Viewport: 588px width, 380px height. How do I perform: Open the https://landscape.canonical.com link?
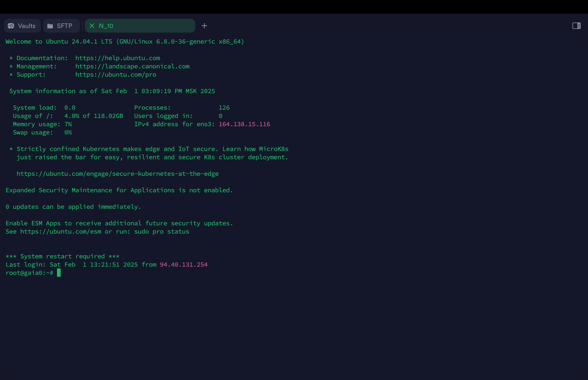[132, 66]
